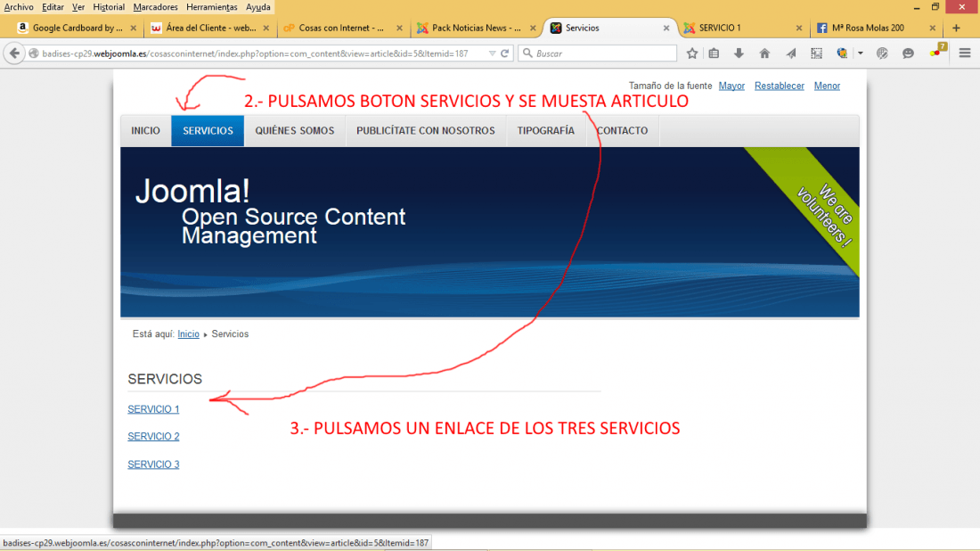Open the Editar menu

[53, 7]
